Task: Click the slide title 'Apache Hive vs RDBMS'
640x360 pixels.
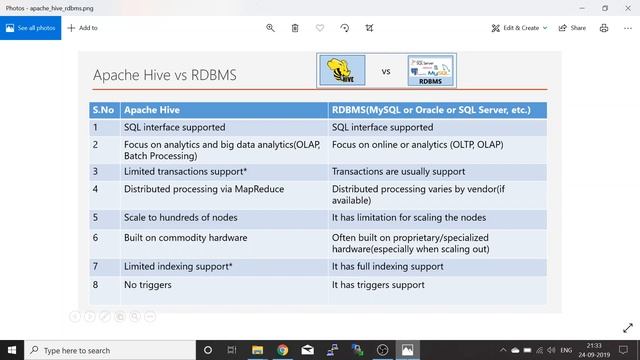Action: tap(164, 75)
